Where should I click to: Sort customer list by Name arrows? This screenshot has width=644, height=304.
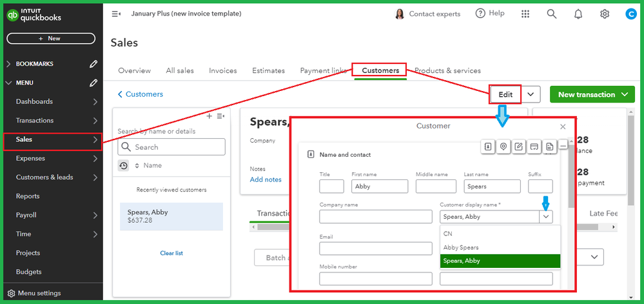[x=137, y=165]
